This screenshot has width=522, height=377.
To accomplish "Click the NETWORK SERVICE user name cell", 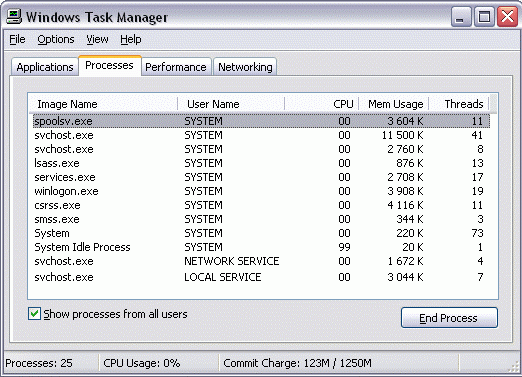I will pyautogui.click(x=232, y=261).
